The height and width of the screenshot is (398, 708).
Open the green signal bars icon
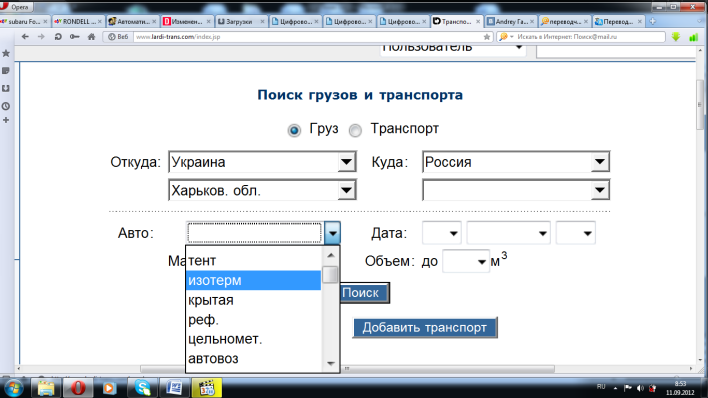pyautogui.click(x=694, y=37)
